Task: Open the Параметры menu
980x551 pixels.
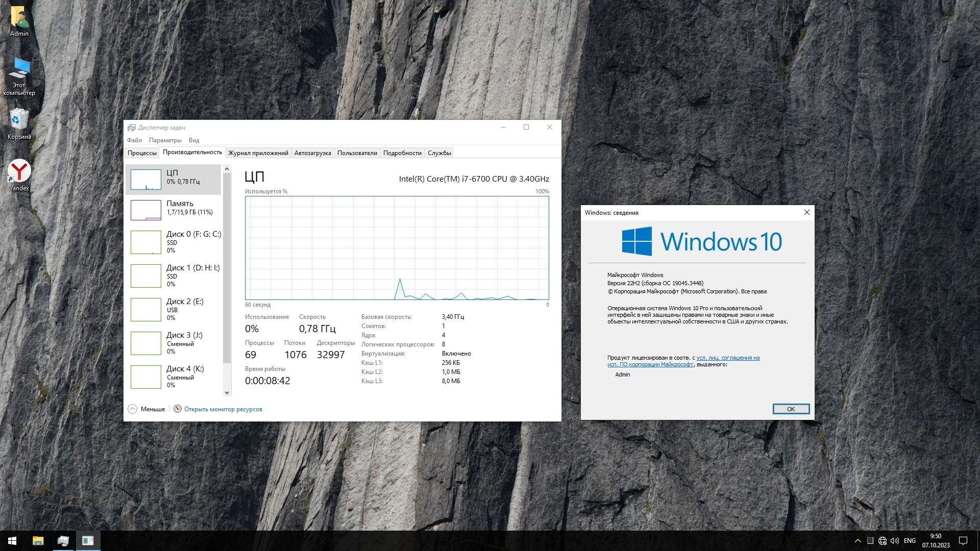Action: (x=165, y=140)
